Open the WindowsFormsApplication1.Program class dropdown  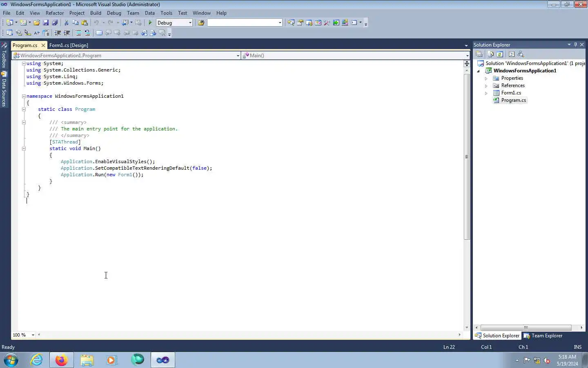(x=238, y=56)
